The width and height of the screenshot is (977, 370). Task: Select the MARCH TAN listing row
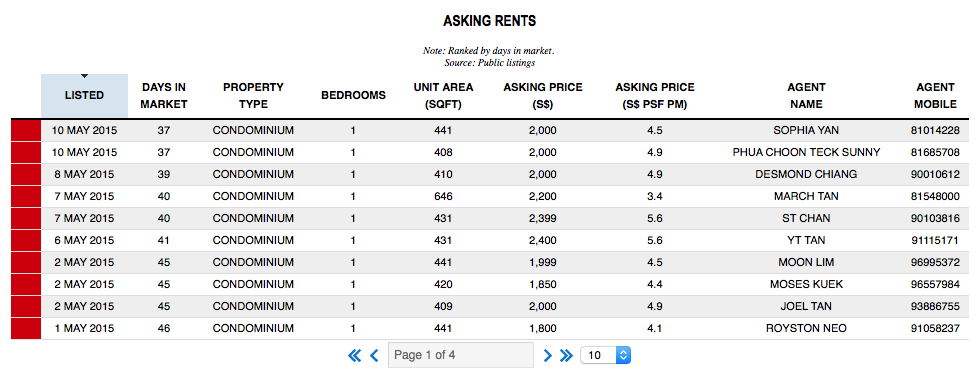point(490,196)
